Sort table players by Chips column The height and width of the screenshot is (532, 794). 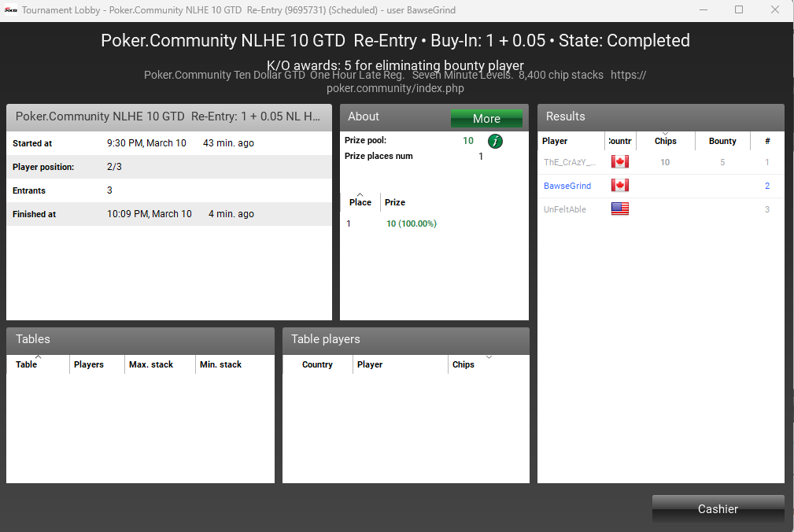(x=488, y=364)
